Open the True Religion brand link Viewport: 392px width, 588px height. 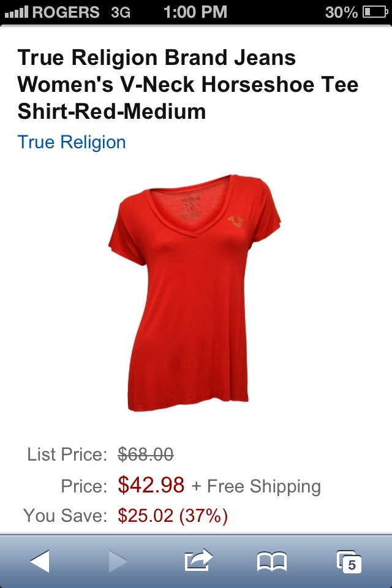(x=72, y=142)
